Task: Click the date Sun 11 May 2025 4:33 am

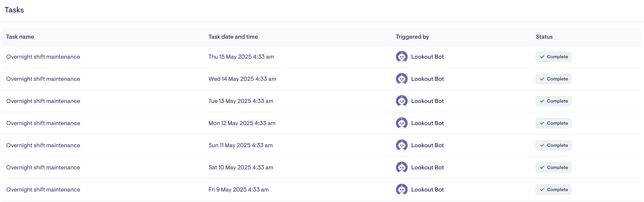Action: pos(240,145)
